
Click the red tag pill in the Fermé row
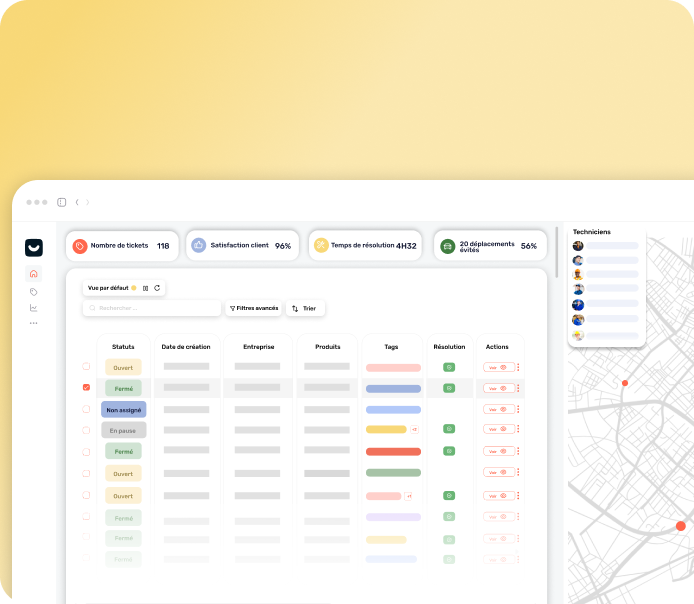[393, 451]
